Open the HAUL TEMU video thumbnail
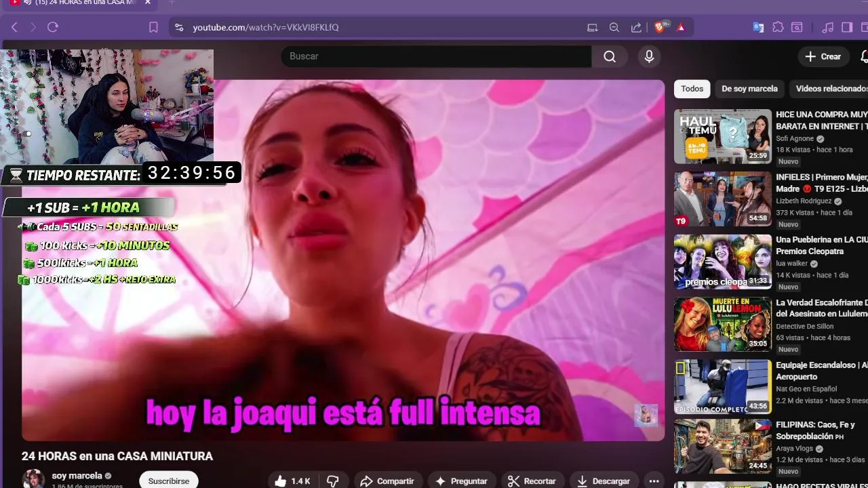868x488 pixels. pyautogui.click(x=723, y=136)
